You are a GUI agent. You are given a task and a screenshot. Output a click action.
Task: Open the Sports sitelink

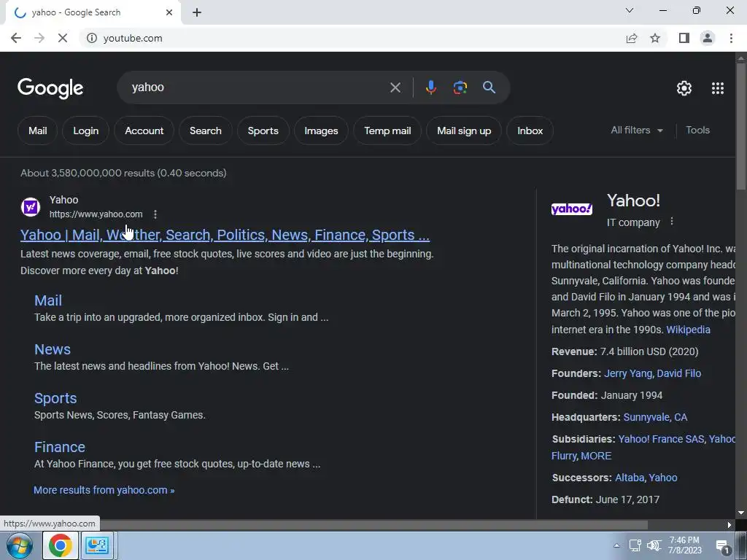click(55, 398)
